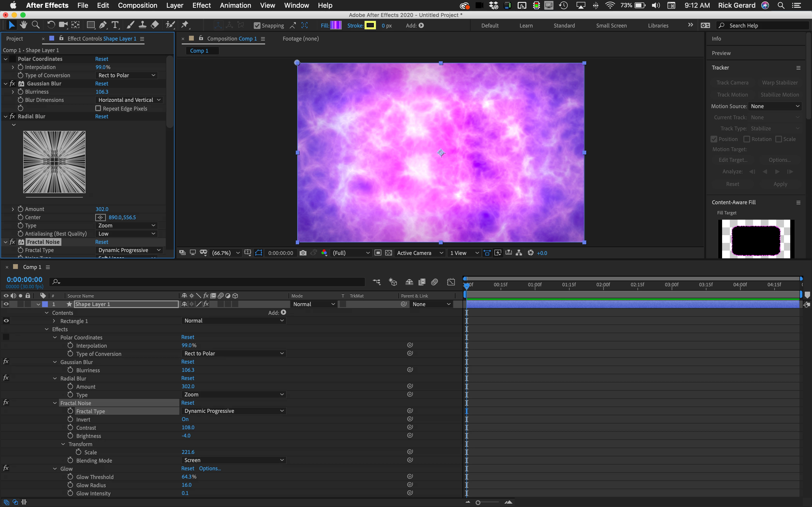The width and height of the screenshot is (812, 507).
Task: Open the Type of Conversion dropdown
Action: pyautogui.click(x=126, y=75)
